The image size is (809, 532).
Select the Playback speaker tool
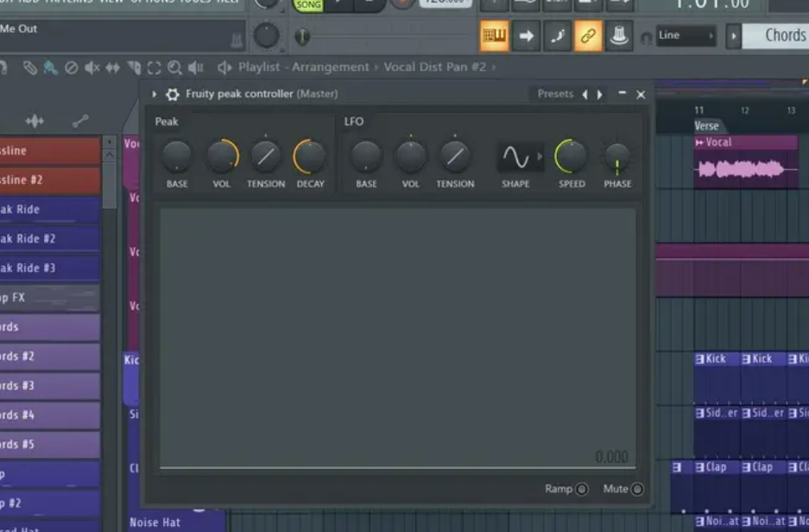point(195,67)
